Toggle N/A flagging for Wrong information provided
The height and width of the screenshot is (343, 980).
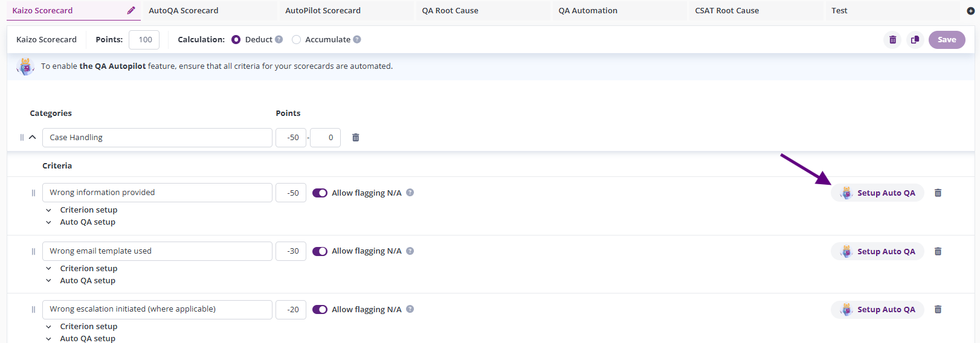click(x=320, y=193)
